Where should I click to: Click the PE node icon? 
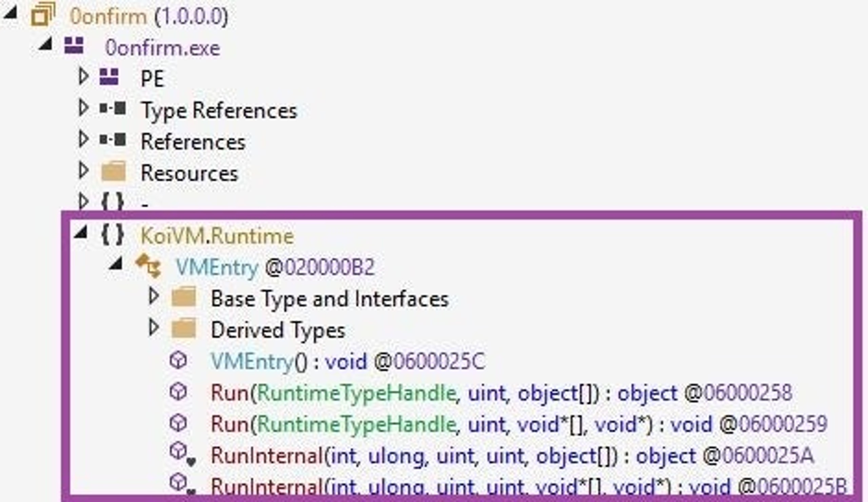[x=109, y=77]
